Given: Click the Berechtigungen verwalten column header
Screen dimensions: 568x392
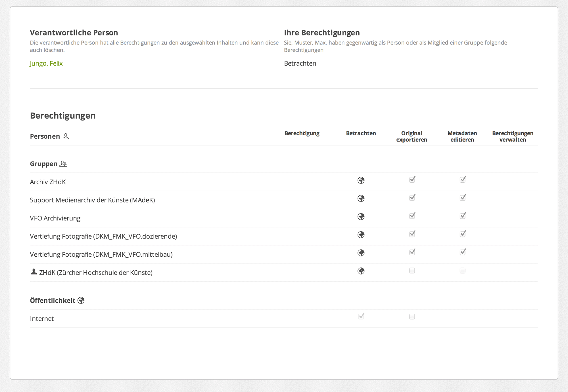Looking at the screenshot, I should point(513,136).
